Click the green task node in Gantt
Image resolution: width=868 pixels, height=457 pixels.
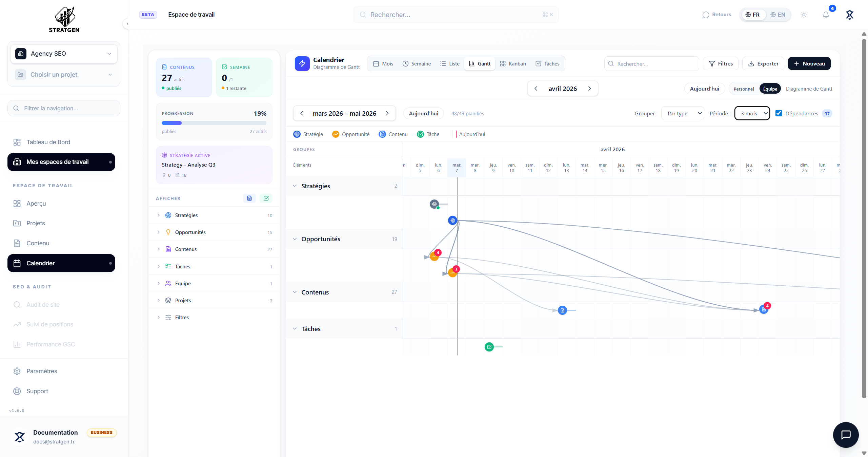click(x=489, y=347)
